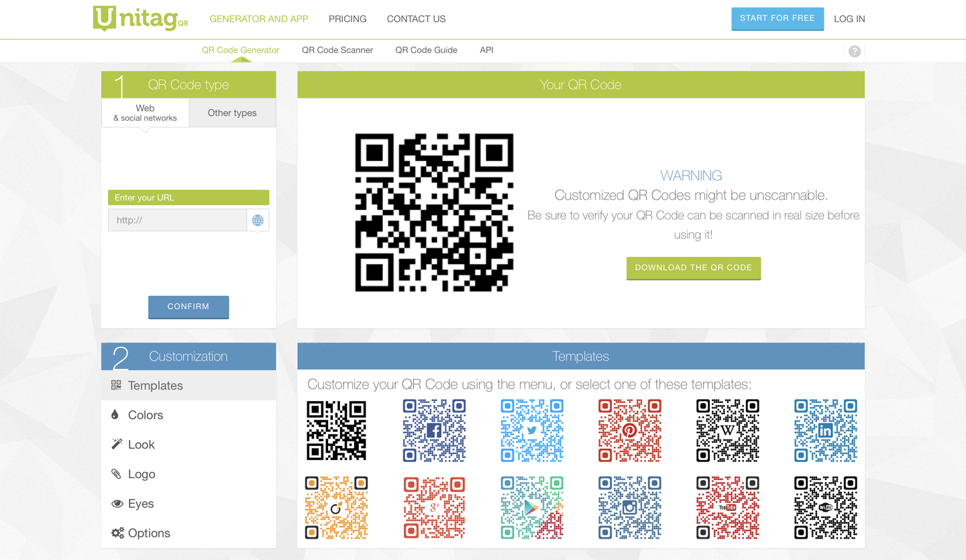Viewport: 966px width, 560px height.
Task: Click the Eyes eye icon
Action: pyautogui.click(x=117, y=503)
